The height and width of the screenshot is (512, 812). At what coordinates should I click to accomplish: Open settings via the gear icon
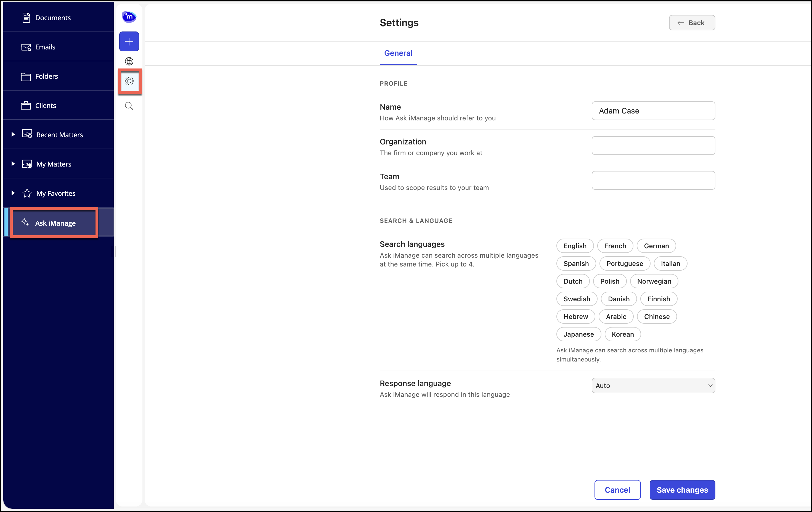coord(129,81)
